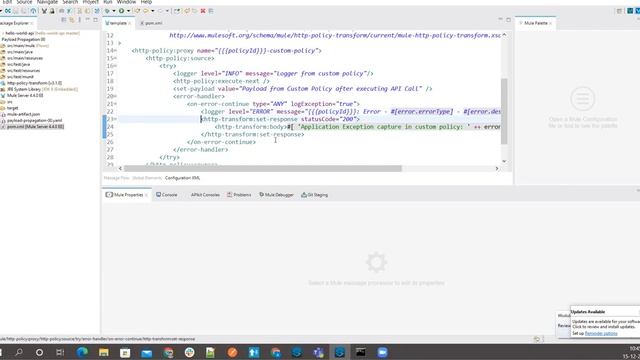The height and width of the screenshot is (360, 640).
Task: Minimize the editor area icon
Action: [x=500, y=20]
